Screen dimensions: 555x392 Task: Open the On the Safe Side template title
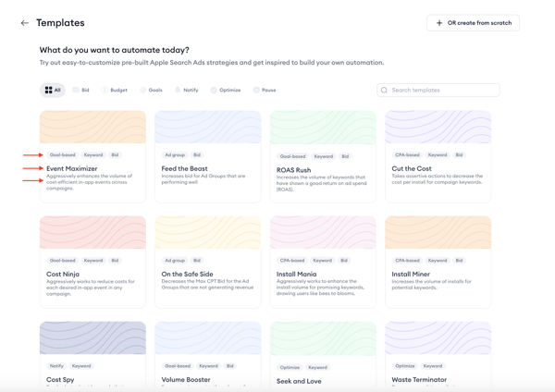click(187, 275)
